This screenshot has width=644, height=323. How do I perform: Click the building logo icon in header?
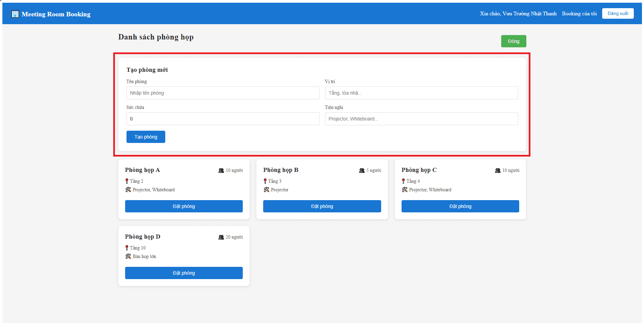coord(15,14)
